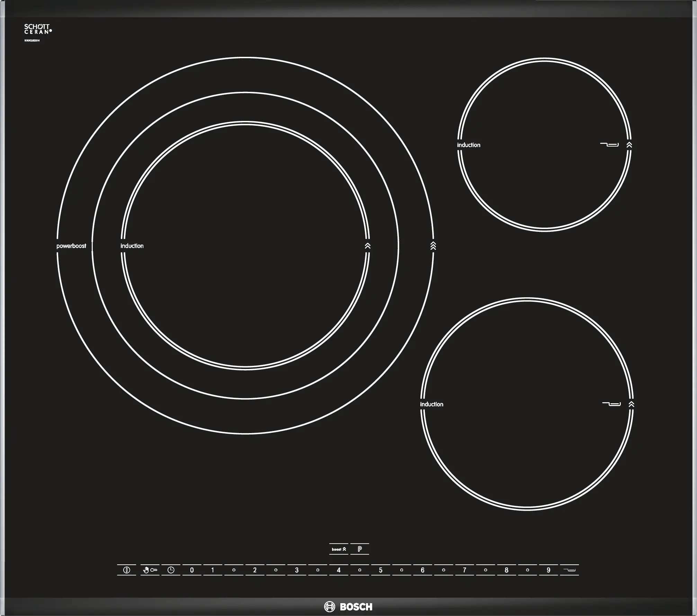Select power level 0
Screen dimensions: 697x616
192,570
